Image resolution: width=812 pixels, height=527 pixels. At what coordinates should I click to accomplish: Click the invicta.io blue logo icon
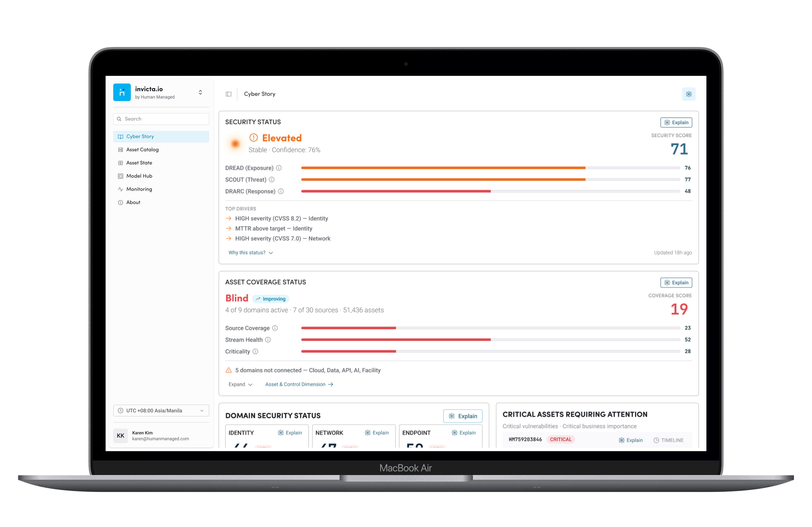[x=122, y=92]
